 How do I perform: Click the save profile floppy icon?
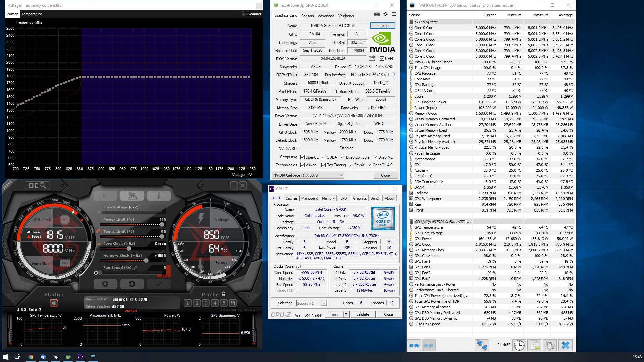(233, 303)
